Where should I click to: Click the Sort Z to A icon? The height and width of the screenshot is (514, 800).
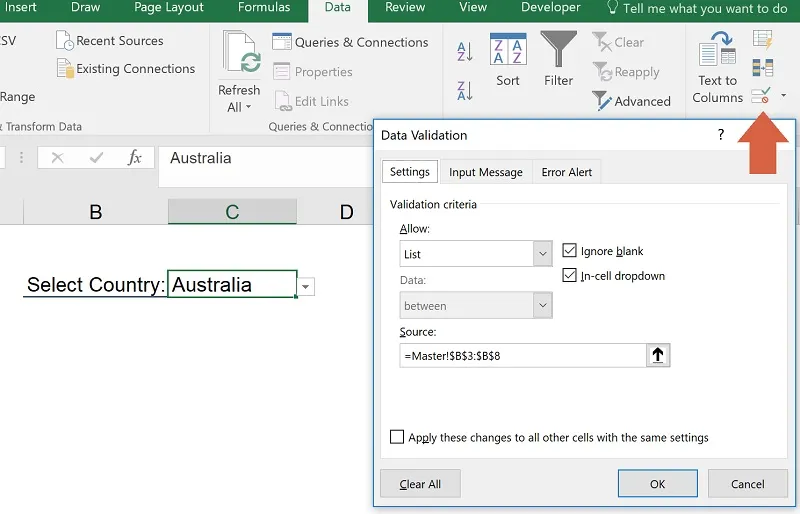click(465, 91)
